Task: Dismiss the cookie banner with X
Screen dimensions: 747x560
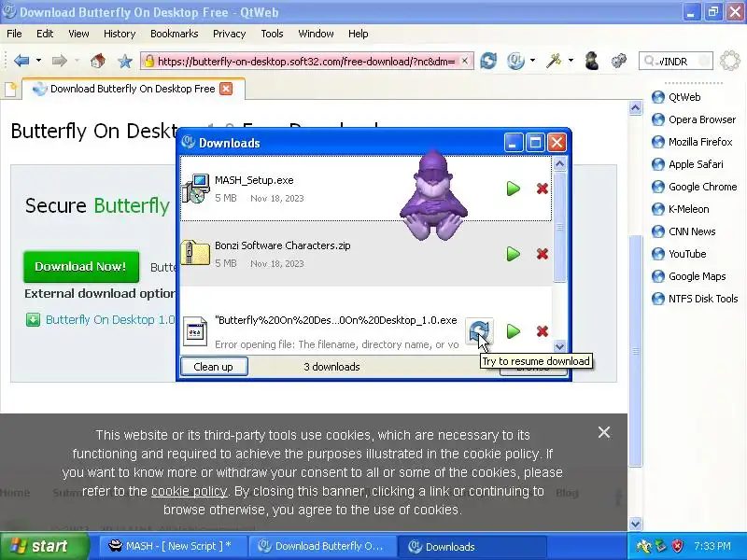Action: tap(603, 432)
